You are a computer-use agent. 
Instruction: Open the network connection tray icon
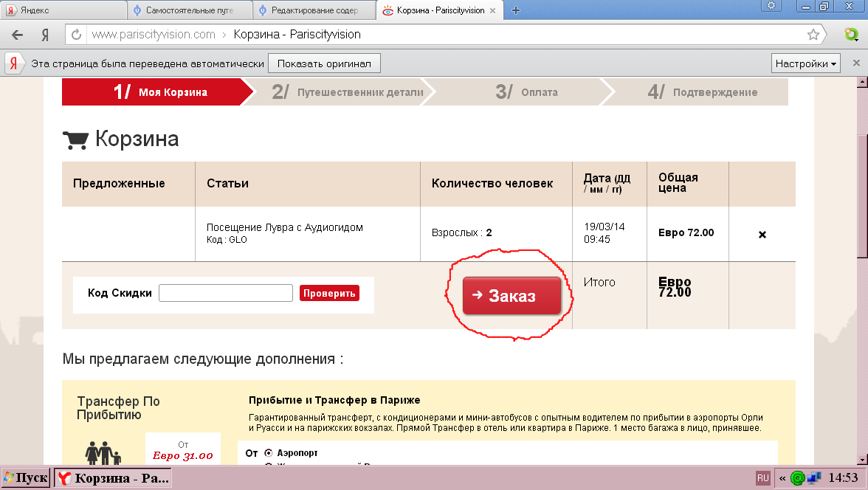814,477
